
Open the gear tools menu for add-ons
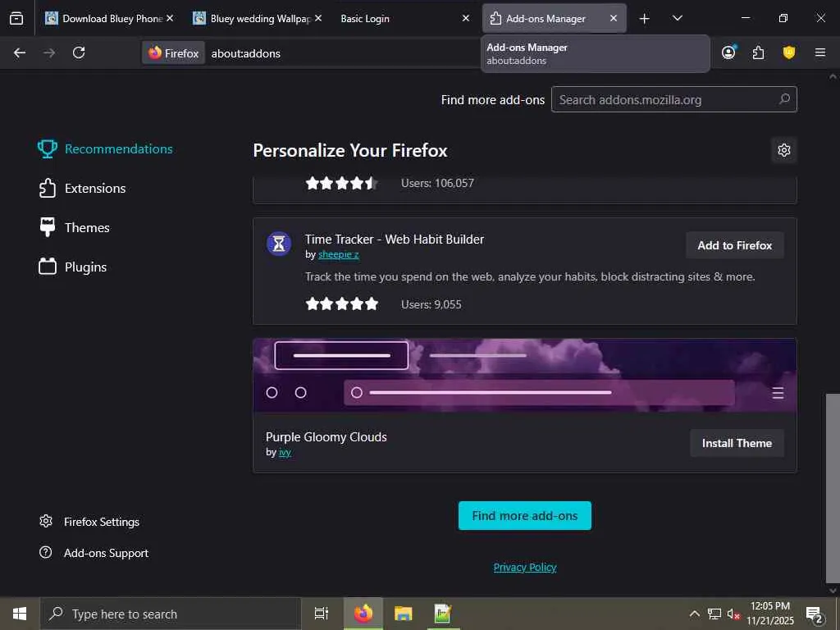[783, 150]
